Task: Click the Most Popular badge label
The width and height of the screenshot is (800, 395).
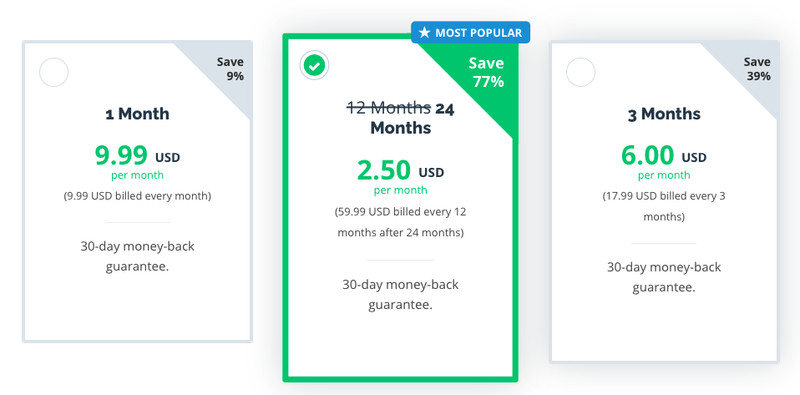Action: point(470,33)
